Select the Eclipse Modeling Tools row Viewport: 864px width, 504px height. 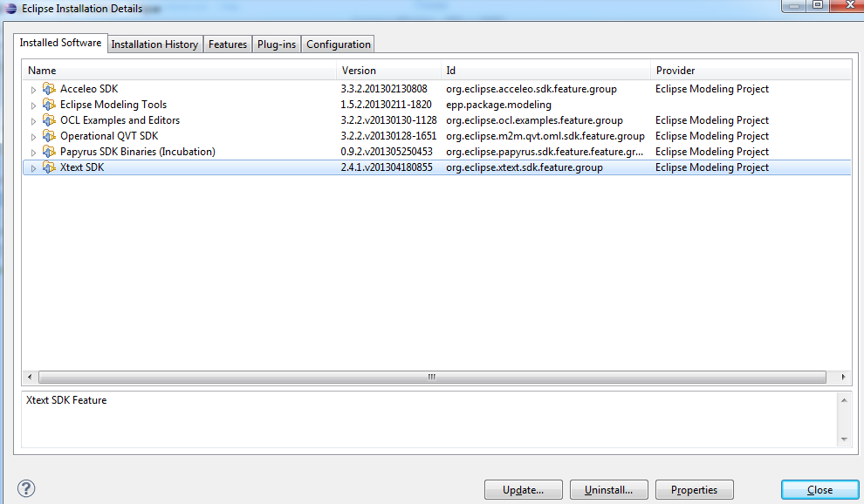pos(437,105)
